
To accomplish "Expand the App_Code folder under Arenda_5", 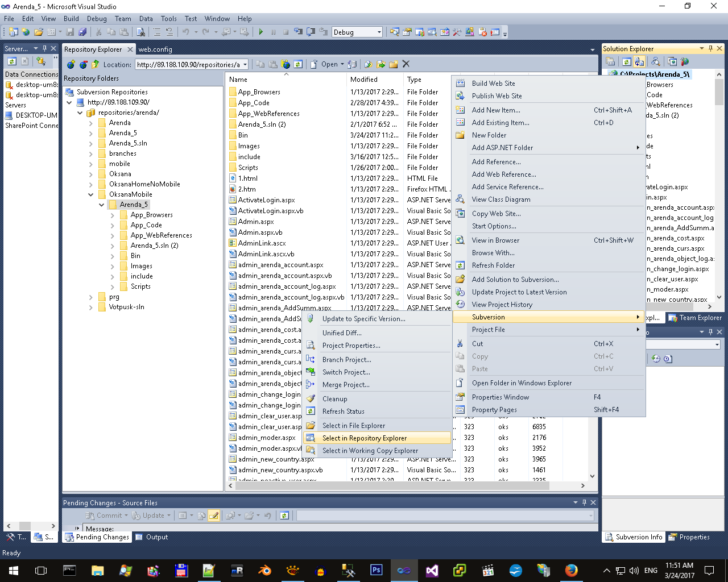I will 113,225.
